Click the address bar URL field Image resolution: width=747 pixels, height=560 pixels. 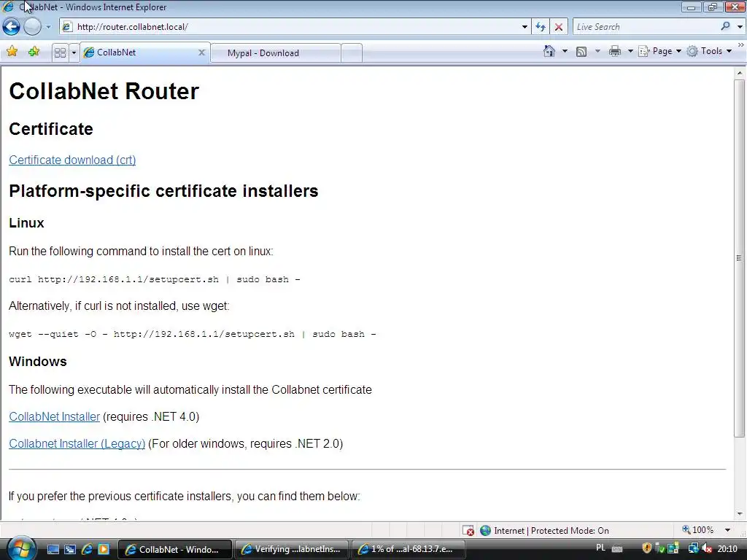coord(295,27)
